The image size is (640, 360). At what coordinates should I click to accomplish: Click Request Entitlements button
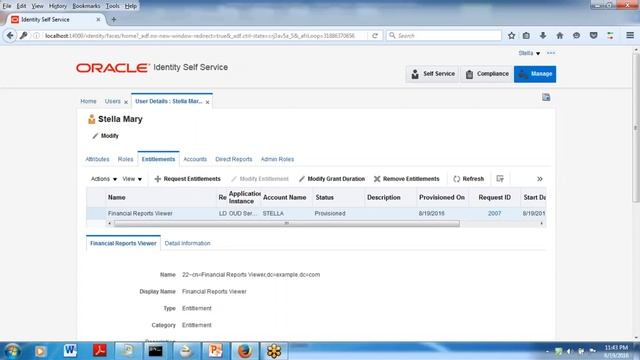(x=187, y=179)
